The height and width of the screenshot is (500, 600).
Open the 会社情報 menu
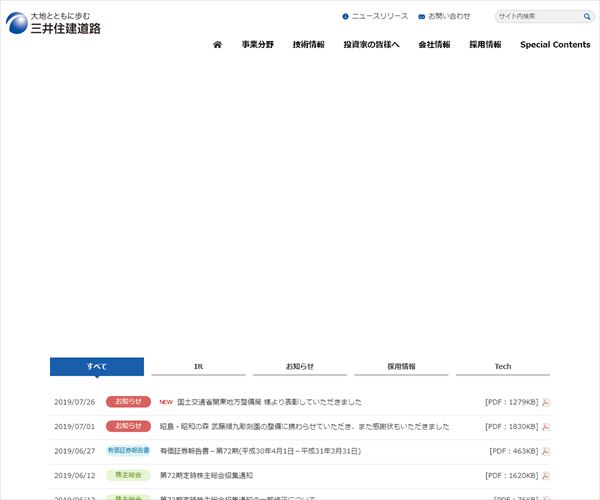pos(434,45)
